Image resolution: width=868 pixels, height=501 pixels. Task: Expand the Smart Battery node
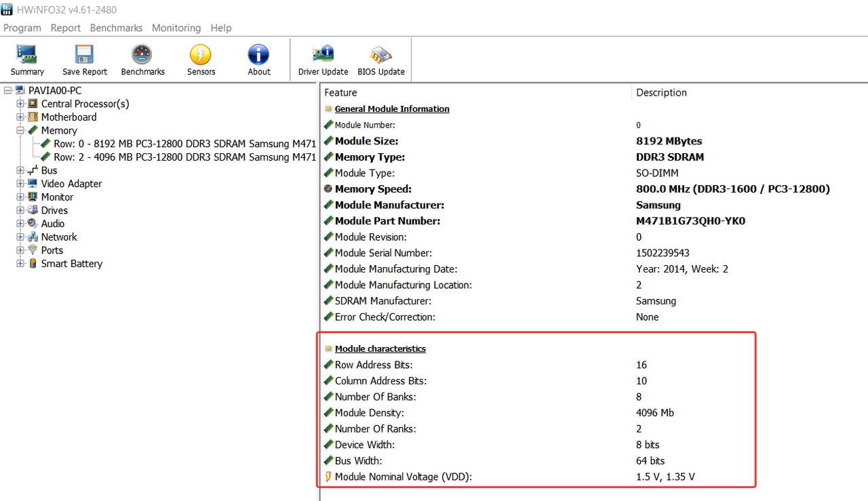click(20, 264)
